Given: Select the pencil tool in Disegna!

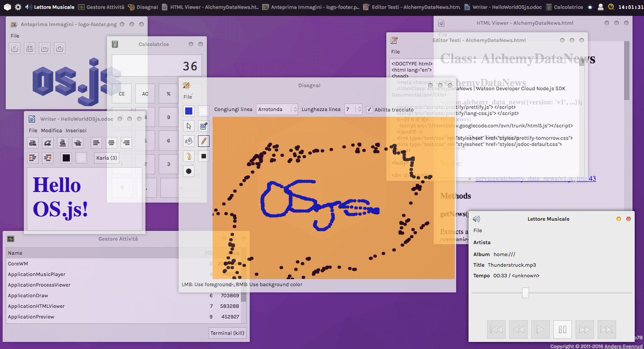Looking at the screenshot, I should [x=203, y=141].
